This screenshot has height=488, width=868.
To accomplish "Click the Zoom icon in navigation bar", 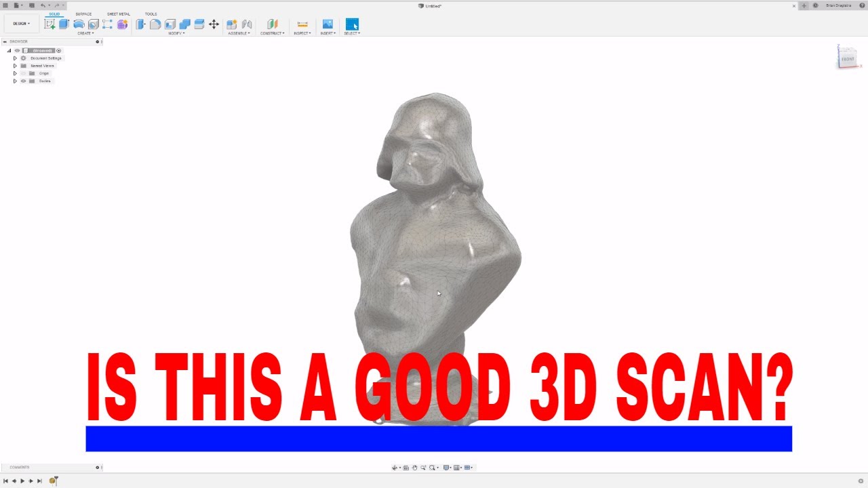I will [x=423, y=468].
